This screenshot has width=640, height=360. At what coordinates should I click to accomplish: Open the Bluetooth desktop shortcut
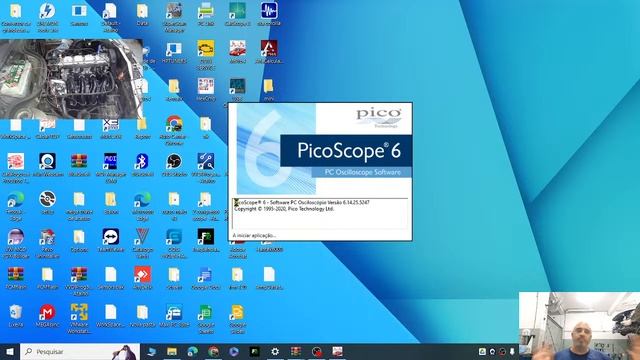142,162
